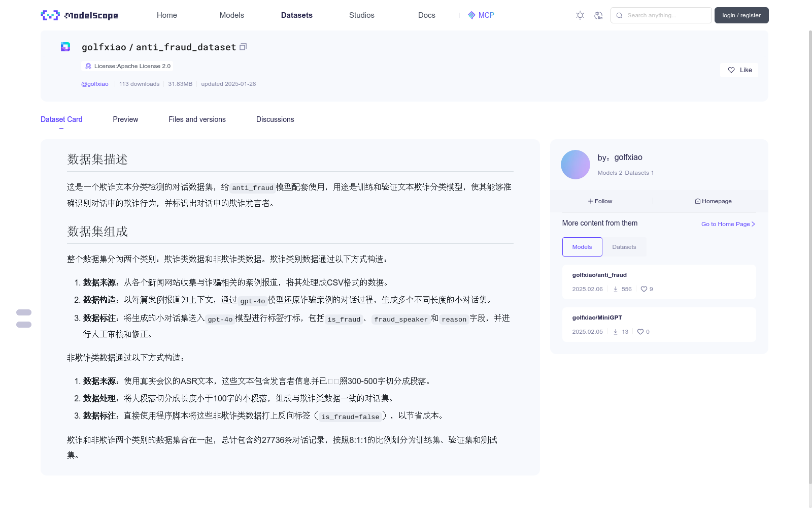Open the Discussions tab
The width and height of the screenshot is (812, 508).
(275, 119)
